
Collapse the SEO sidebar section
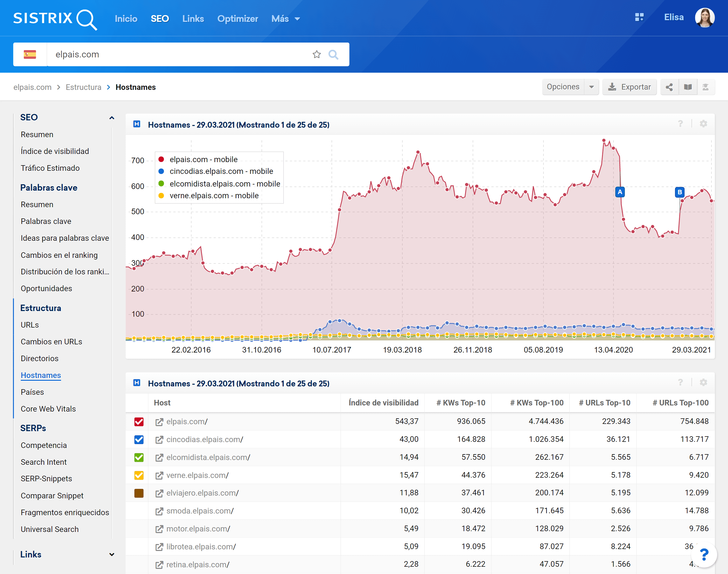click(x=112, y=118)
